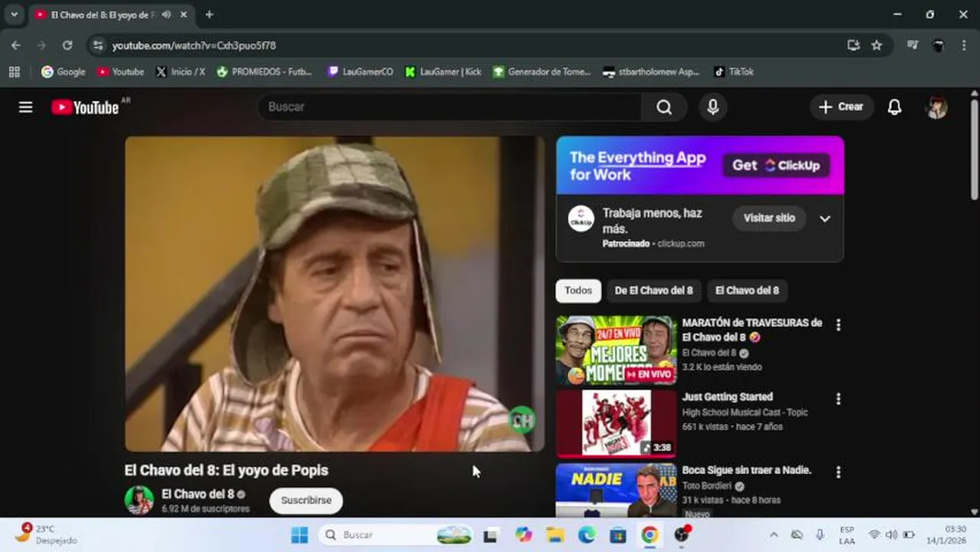Open Microsoft Store from the taskbar
Viewport: 980px width, 552px height.
(x=618, y=535)
